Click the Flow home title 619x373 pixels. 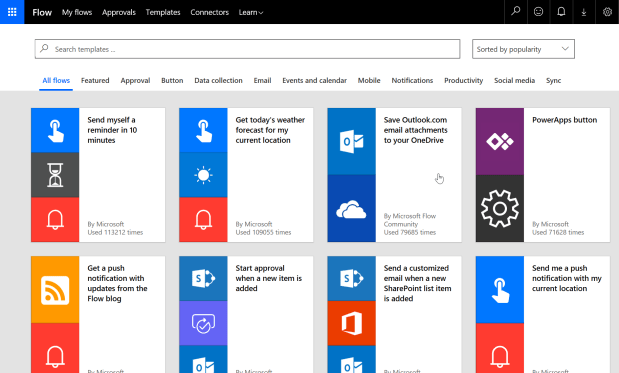[x=42, y=12]
